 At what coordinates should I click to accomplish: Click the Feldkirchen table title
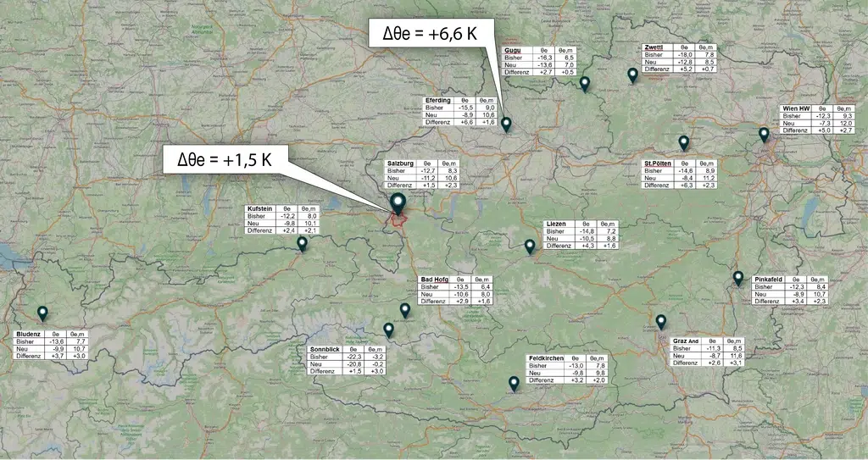[x=547, y=358]
